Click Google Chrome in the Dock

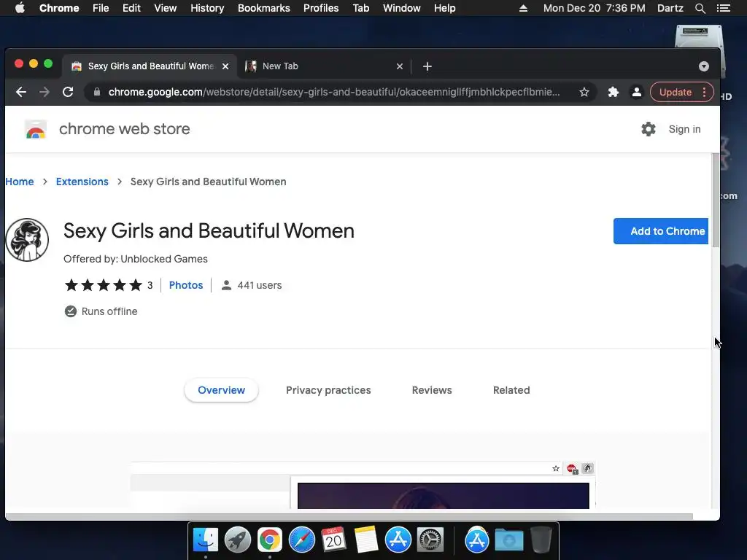270,540
